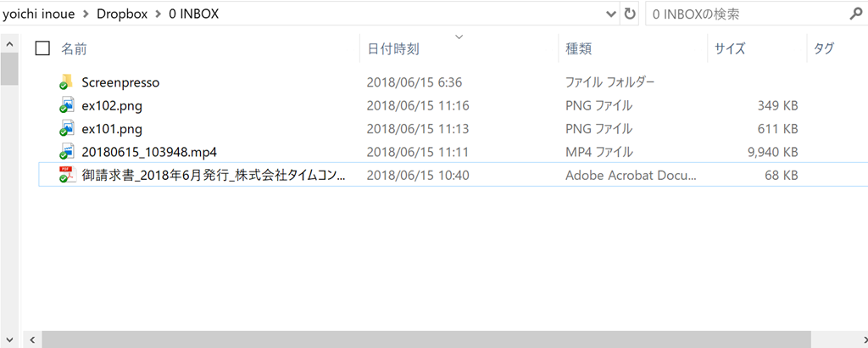The width and height of the screenshot is (868, 348).
Task: Refresh the 0 INBOX folder view
Action: pos(629,14)
